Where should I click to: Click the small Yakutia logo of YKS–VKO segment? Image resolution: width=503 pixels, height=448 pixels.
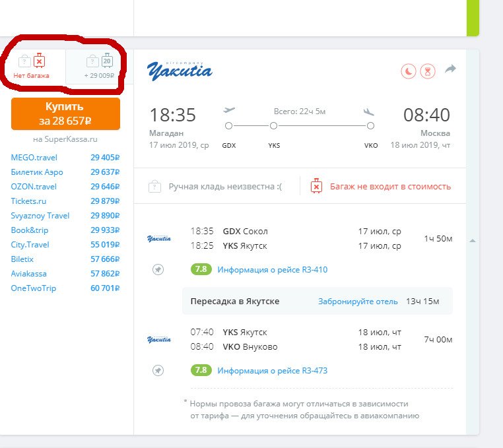click(x=159, y=340)
